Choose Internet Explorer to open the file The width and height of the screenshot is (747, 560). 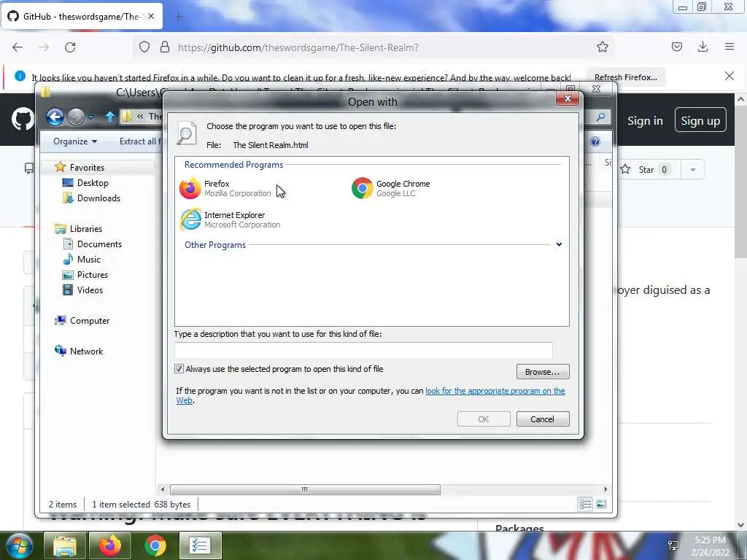230,219
